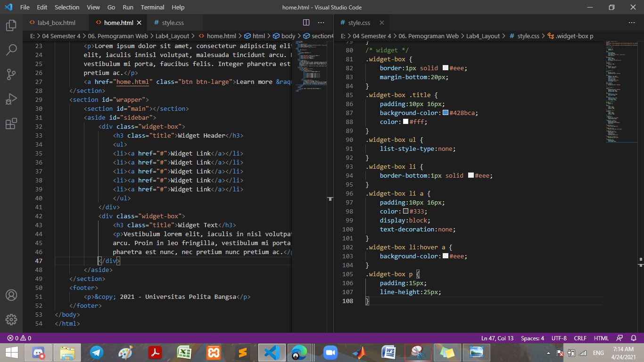
Task: Click Lab4_Layout in left editor breadcrumb
Action: coord(173,36)
